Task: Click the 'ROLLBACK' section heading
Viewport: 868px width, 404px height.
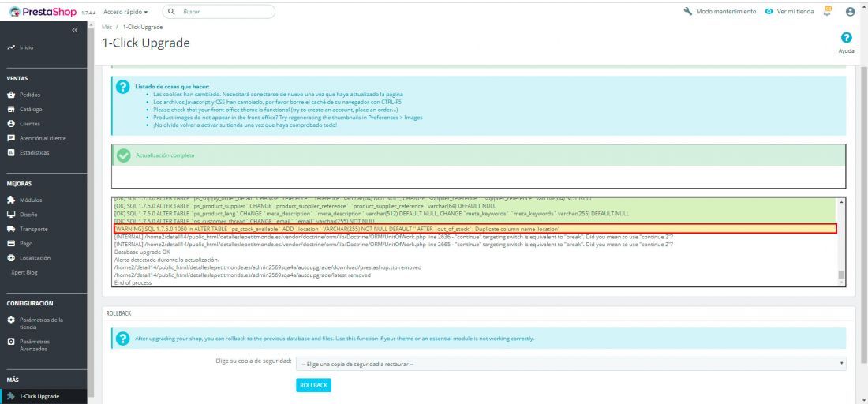Action: point(118,313)
